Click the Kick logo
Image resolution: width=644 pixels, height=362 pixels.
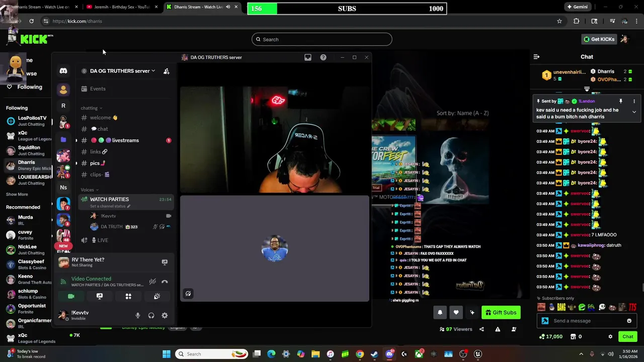click(x=34, y=39)
